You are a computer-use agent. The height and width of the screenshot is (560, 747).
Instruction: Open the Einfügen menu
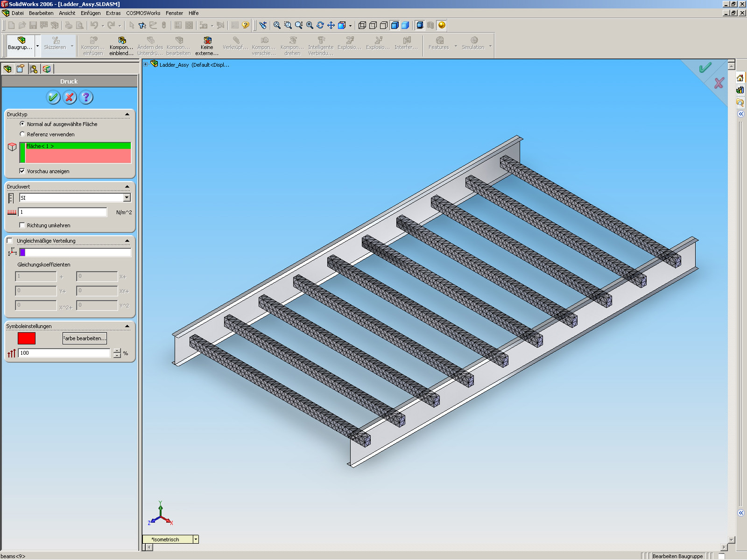90,13
